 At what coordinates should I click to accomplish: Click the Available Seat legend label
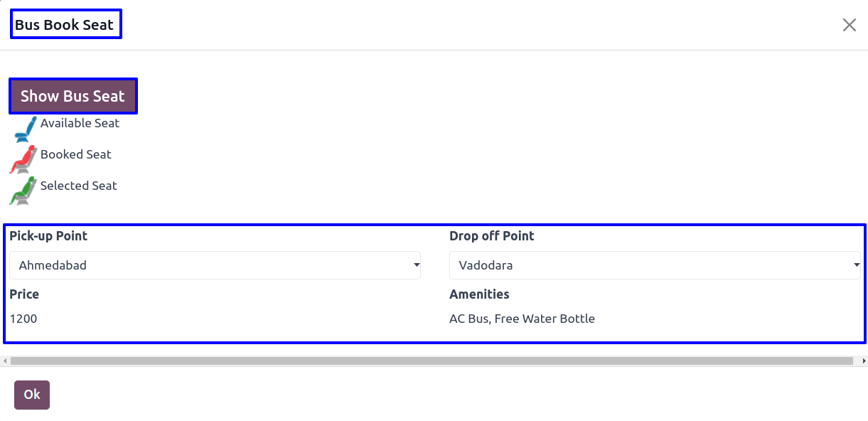coord(80,123)
